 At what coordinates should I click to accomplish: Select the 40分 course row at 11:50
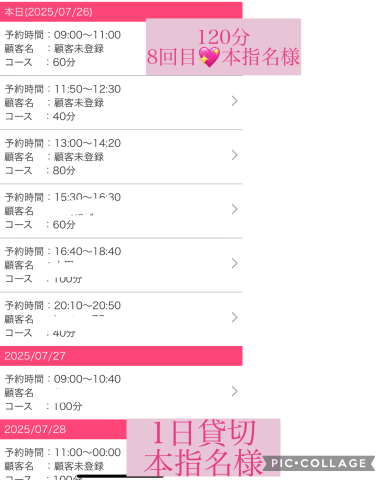tap(121, 103)
